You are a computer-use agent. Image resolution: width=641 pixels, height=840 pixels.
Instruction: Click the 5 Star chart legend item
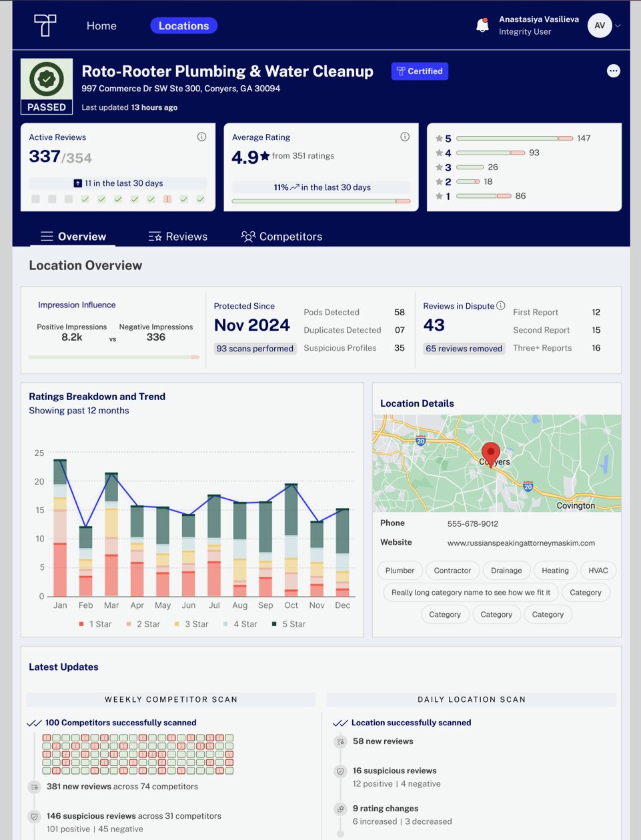[288, 625]
